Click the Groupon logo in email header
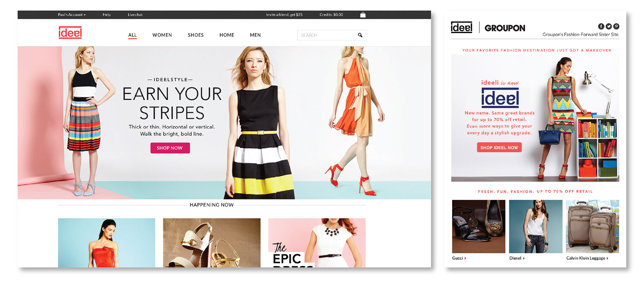 click(505, 28)
